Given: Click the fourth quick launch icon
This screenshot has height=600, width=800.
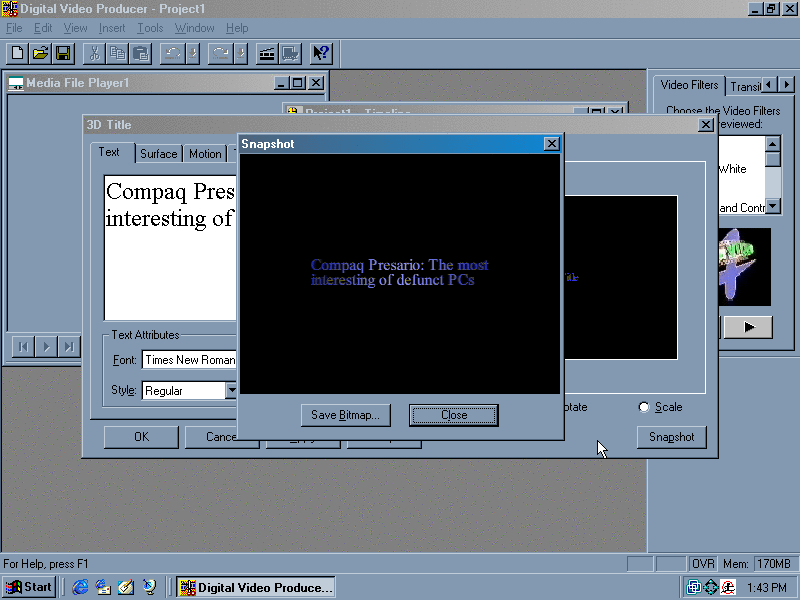Looking at the screenshot, I should point(149,587).
